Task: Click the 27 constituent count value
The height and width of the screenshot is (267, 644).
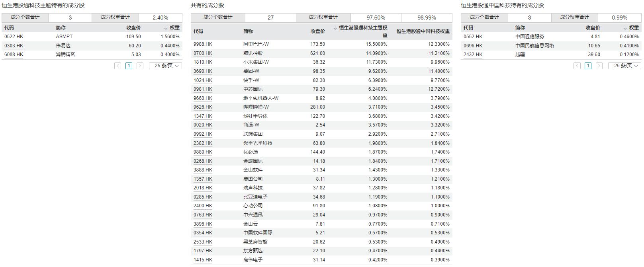Action: tap(270, 18)
